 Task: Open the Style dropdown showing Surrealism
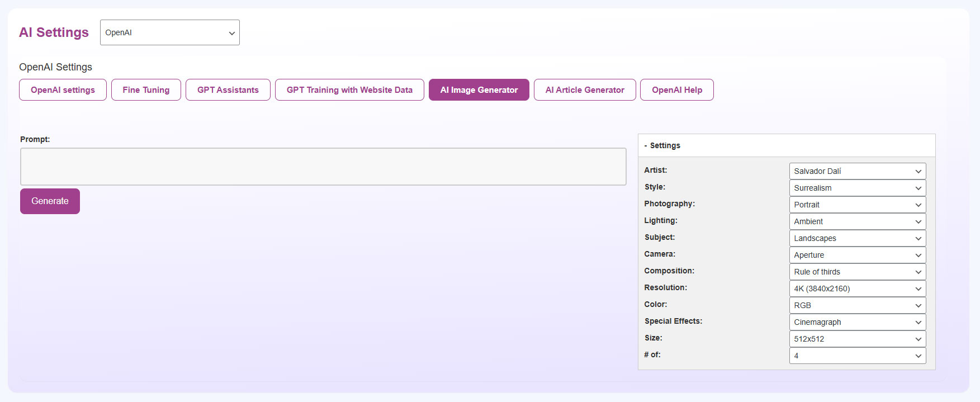point(857,188)
